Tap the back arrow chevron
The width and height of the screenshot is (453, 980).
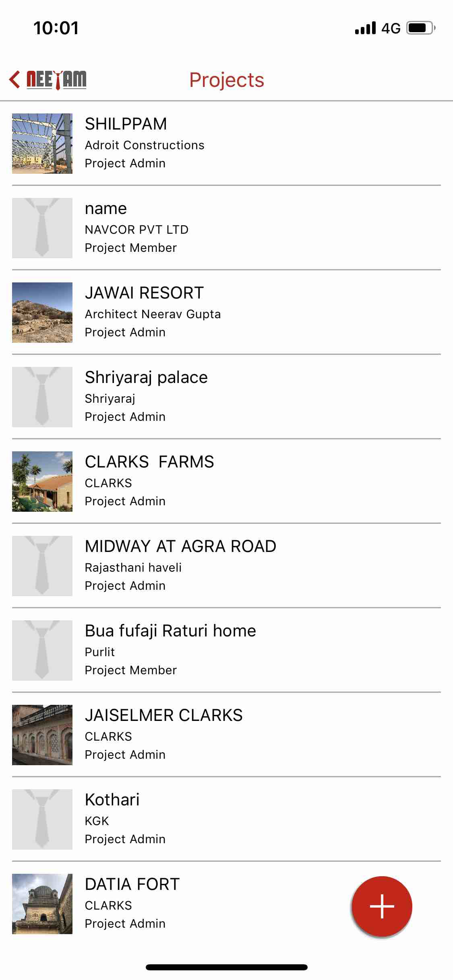click(15, 79)
